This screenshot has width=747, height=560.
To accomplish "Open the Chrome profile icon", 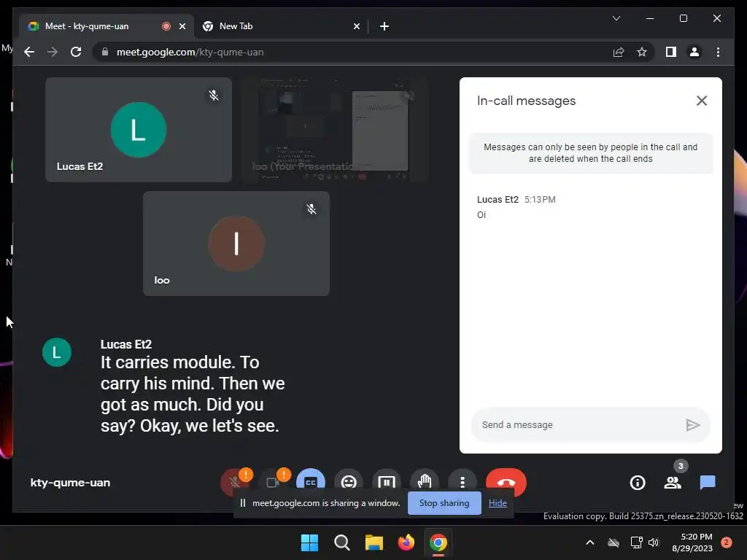I will pyautogui.click(x=694, y=52).
